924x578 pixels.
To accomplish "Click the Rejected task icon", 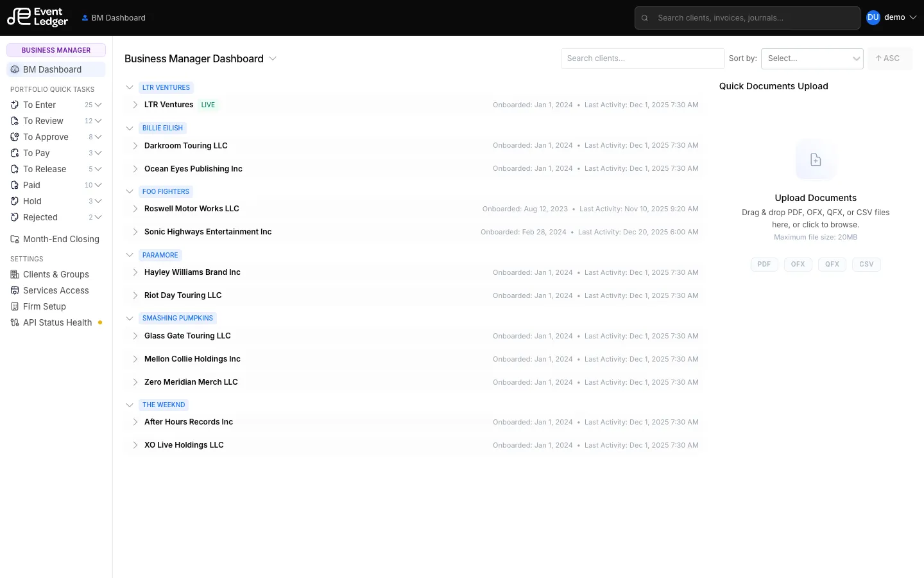I will pyautogui.click(x=15, y=217).
